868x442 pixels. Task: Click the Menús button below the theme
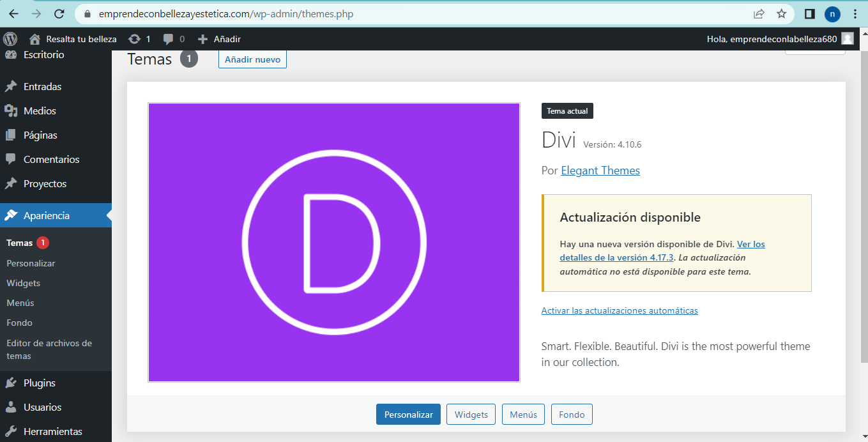pyautogui.click(x=524, y=414)
